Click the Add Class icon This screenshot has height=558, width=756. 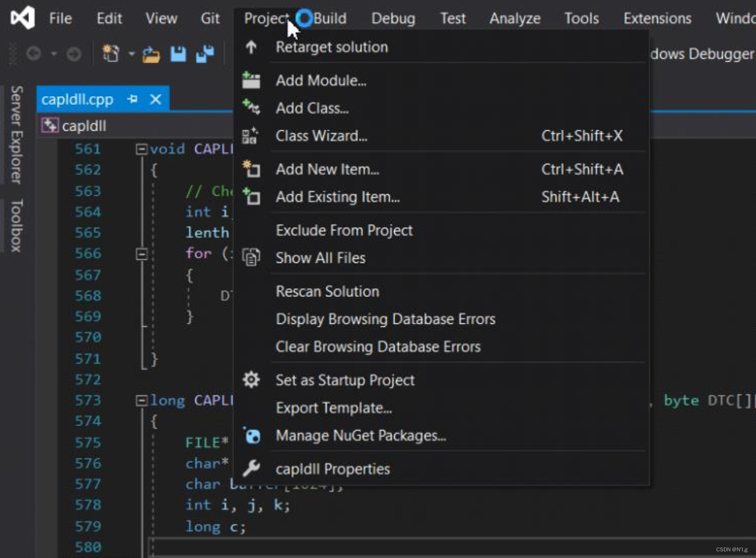251,107
